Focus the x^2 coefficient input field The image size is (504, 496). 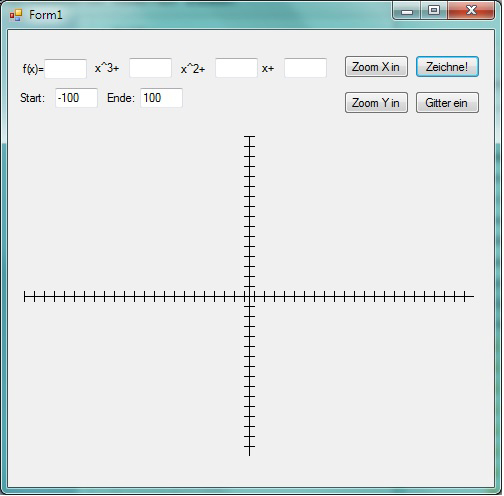(x=151, y=68)
